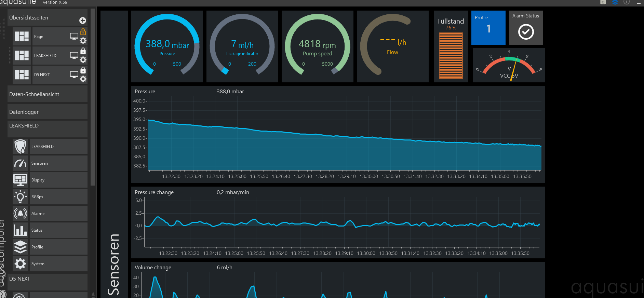
Task: Click the Status bar chart icon
Action: (x=21, y=230)
